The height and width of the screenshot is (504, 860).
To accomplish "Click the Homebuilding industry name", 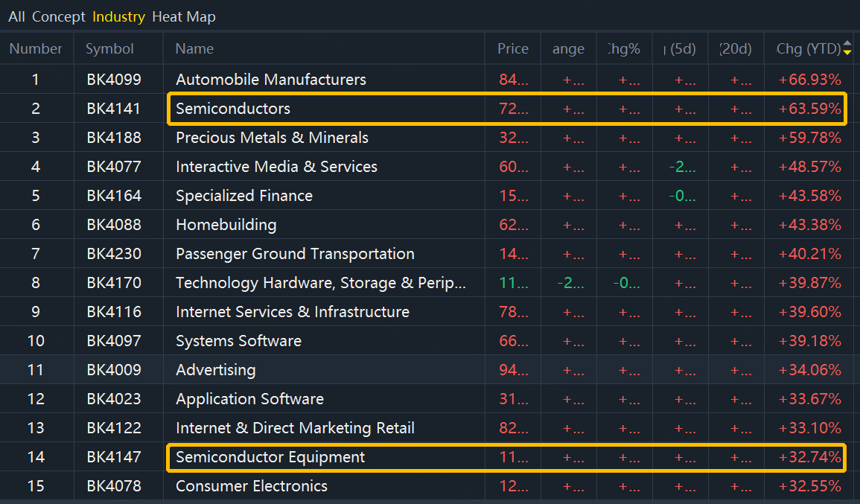I will point(226,225).
